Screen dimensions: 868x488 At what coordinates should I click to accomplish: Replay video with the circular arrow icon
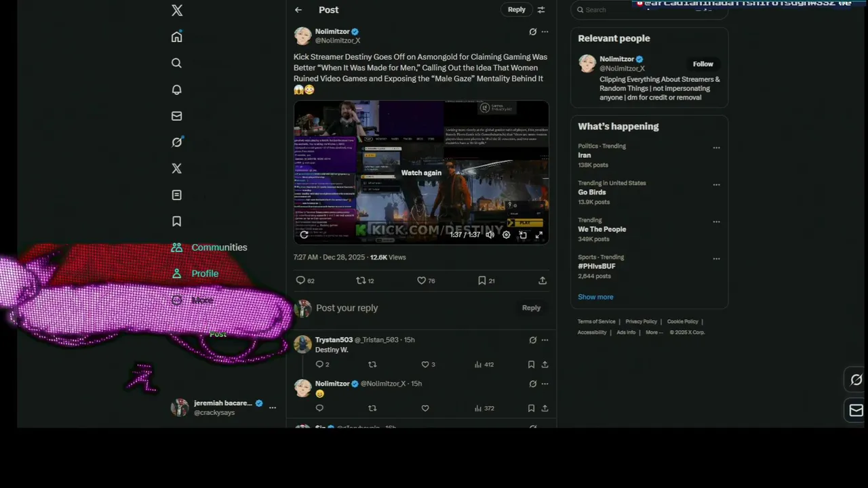coord(304,235)
